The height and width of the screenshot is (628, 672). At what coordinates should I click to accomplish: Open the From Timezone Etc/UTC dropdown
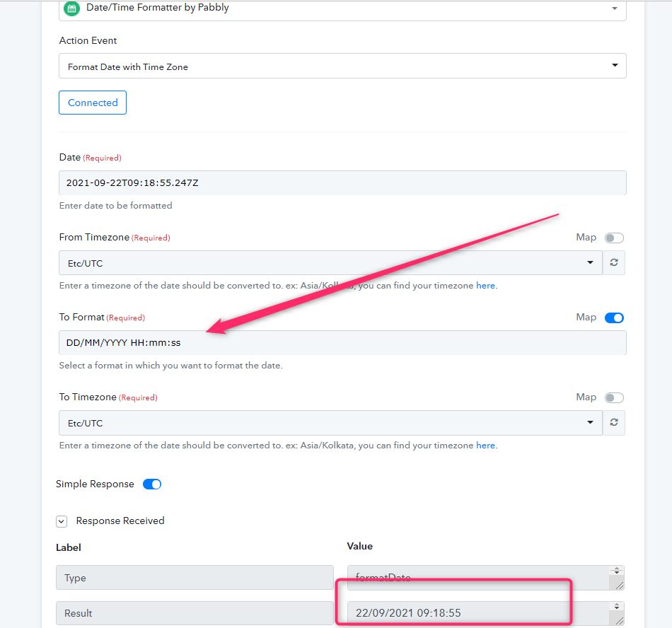tap(330, 262)
